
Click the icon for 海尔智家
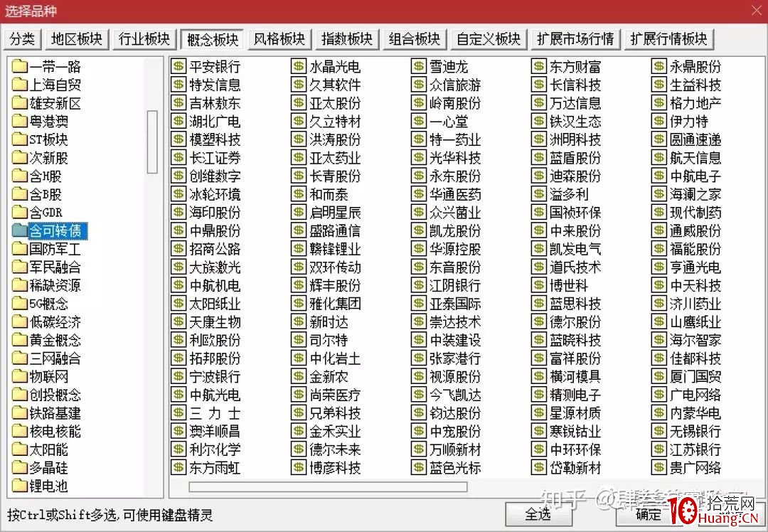(x=658, y=340)
